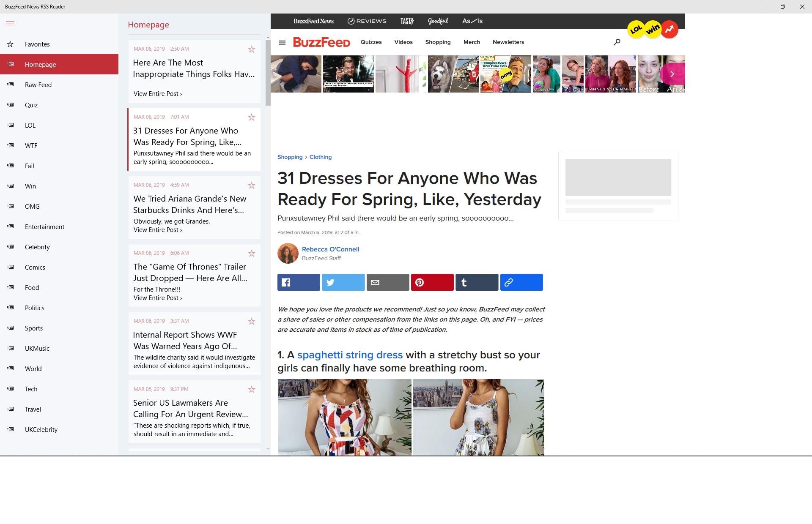Screen dimensions: 812x524
Task: Follow the spaghetti string dress link
Action: pos(350,355)
